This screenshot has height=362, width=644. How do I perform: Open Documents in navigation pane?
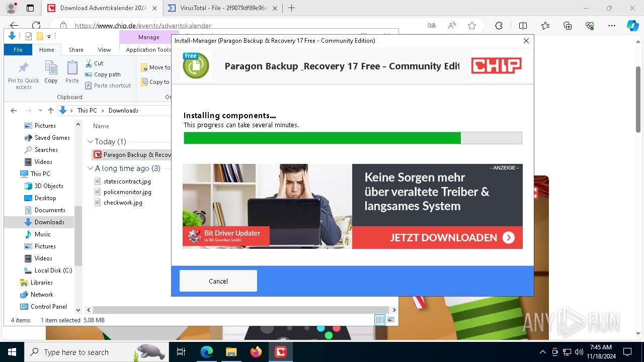click(x=49, y=210)
